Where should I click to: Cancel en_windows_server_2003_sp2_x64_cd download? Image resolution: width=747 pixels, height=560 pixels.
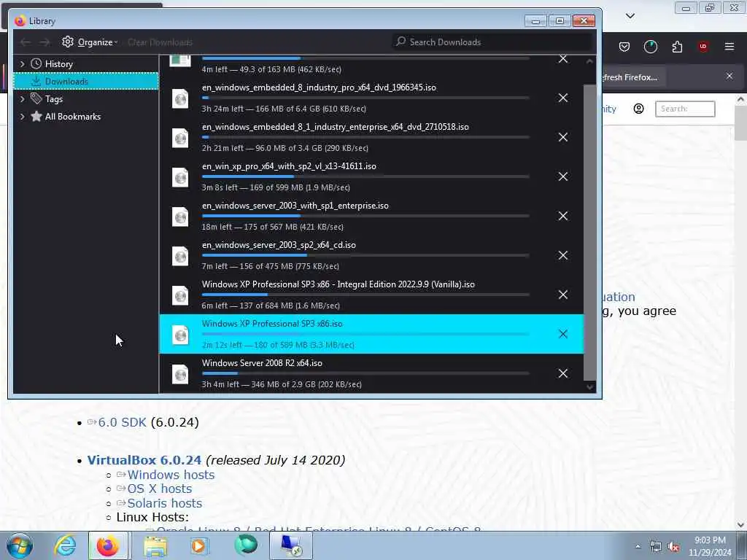(x=563, y=255)
